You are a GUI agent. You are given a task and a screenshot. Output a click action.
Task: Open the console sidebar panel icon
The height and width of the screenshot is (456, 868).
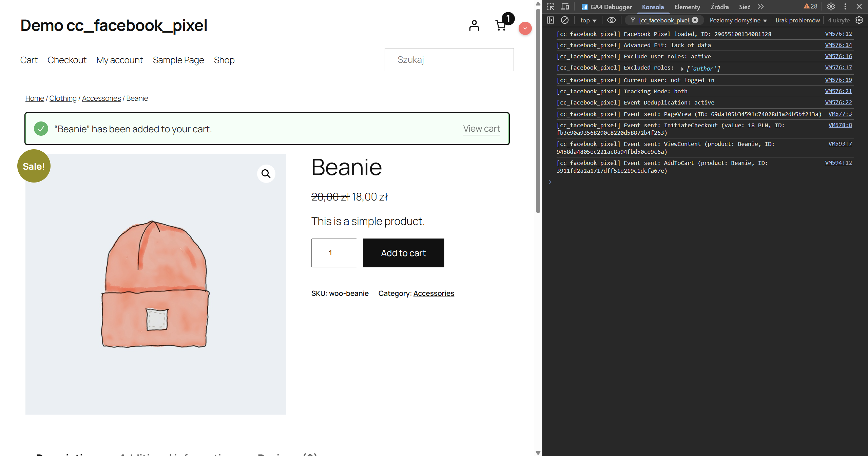[x=551, y=20]
